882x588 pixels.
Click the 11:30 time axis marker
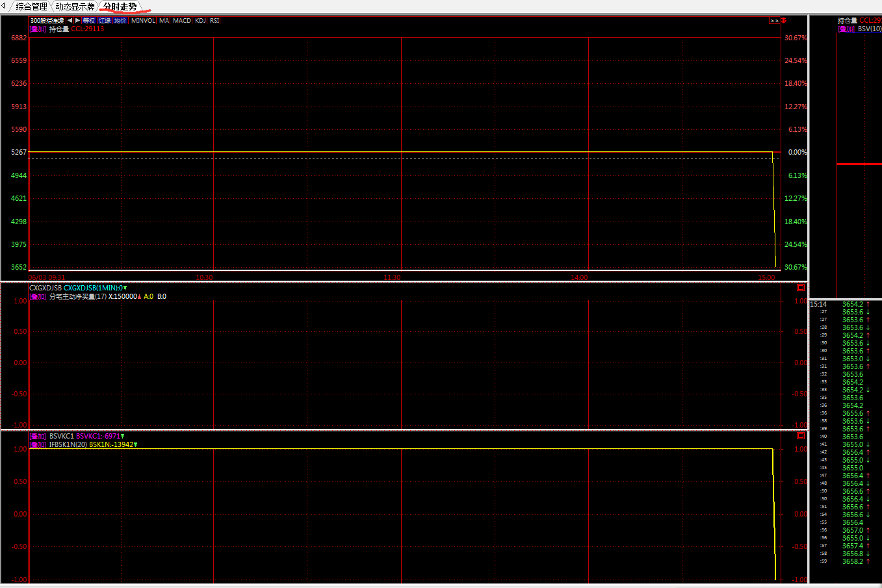pos(392,277)
